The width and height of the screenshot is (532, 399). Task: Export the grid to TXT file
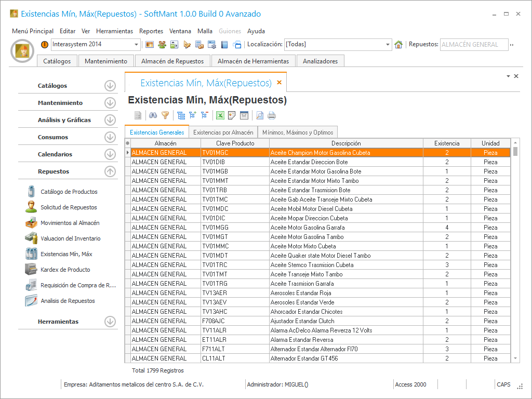click(x=244, y=115)
